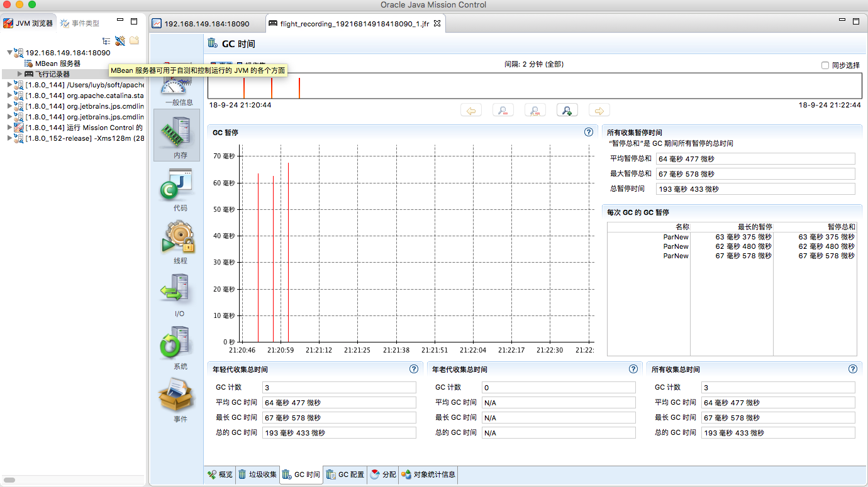Open help for 年轻代收集总时间 section
This screenshot has width=868, height=487.
click(x=414, y=369)
